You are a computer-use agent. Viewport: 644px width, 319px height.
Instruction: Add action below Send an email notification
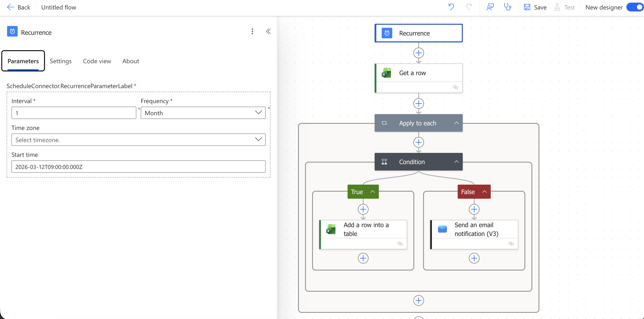tap(474, 258)
